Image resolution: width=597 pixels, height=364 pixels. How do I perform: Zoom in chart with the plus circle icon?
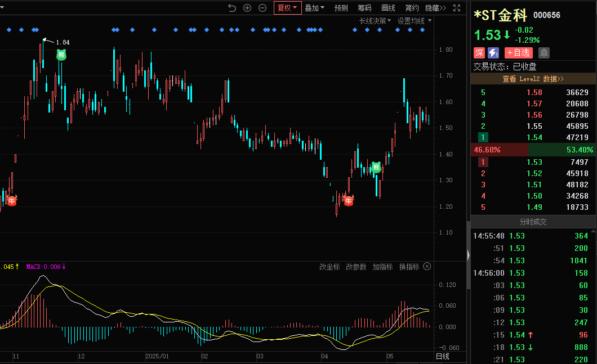click(x=247, y=8)
